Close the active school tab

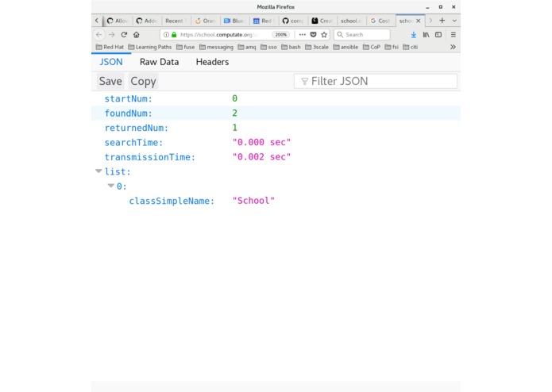coord(419,21)
